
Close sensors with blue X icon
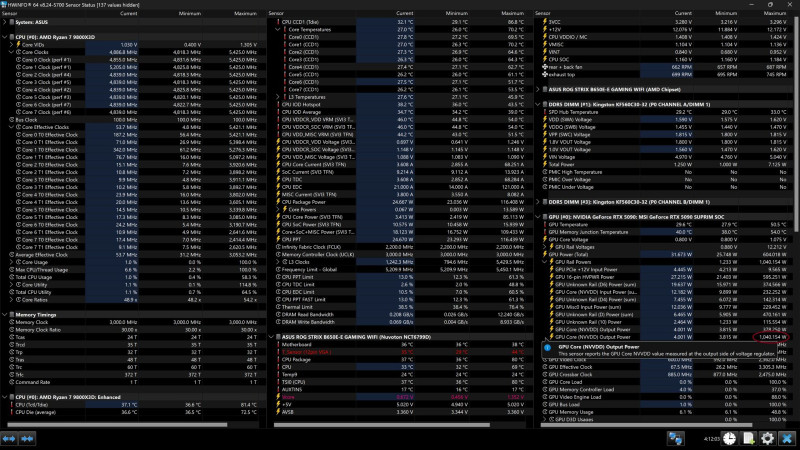[787, 438]
